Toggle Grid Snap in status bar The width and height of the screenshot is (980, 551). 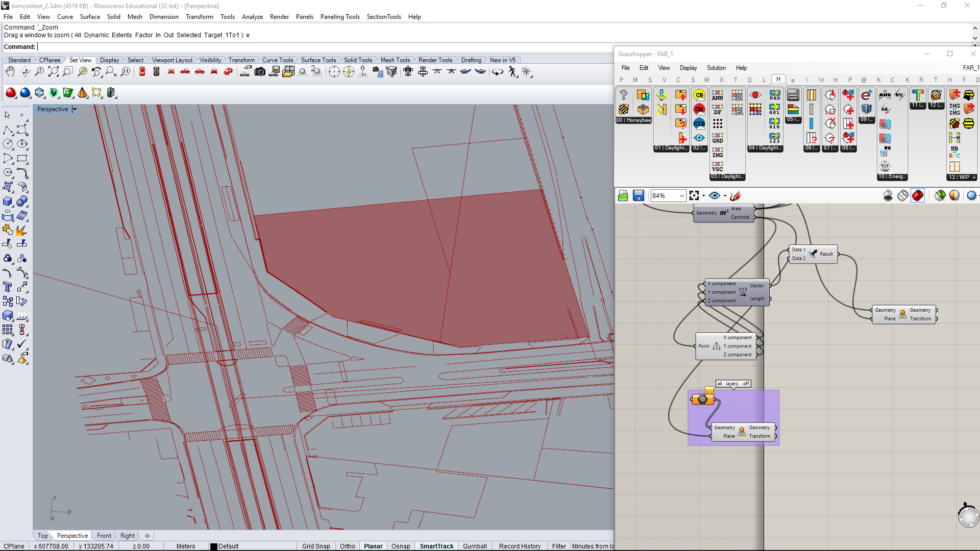coord(315,546)
